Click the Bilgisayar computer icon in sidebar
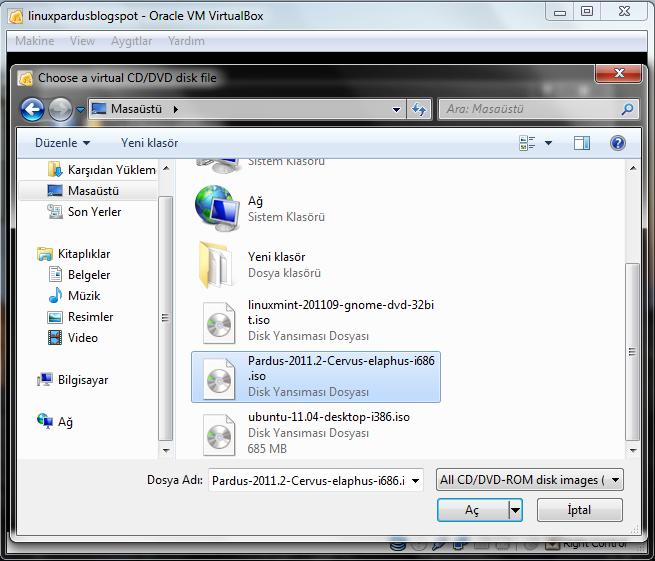 point(45,379)
